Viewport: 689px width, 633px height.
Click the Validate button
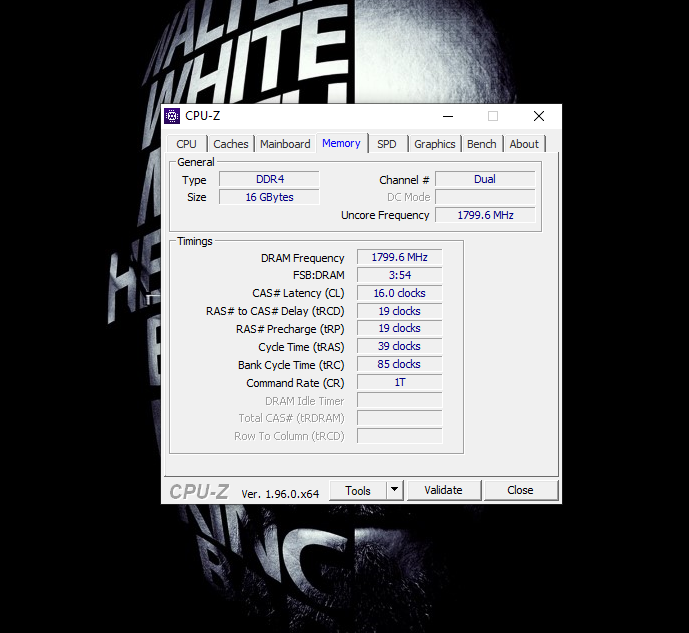[443, 490]
